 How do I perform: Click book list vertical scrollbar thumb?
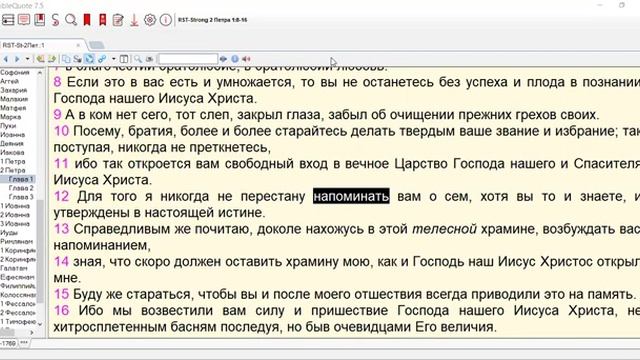40,251
